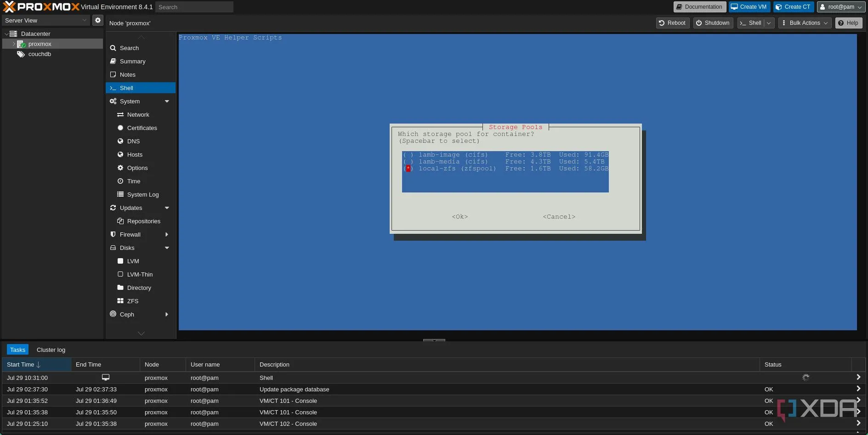Open the LVM disks page
Viewport: 868px width, 435px height.
click(x=133, y=261)
